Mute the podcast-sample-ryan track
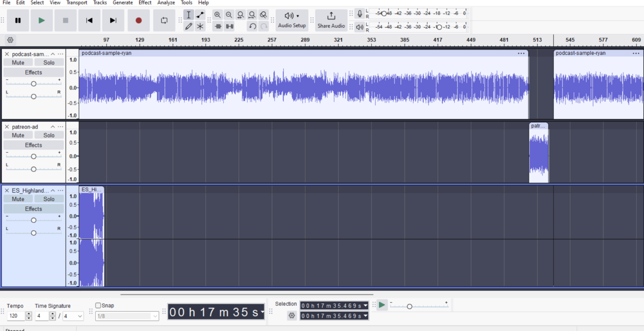The image size is (644, 331). coord(18,62)
